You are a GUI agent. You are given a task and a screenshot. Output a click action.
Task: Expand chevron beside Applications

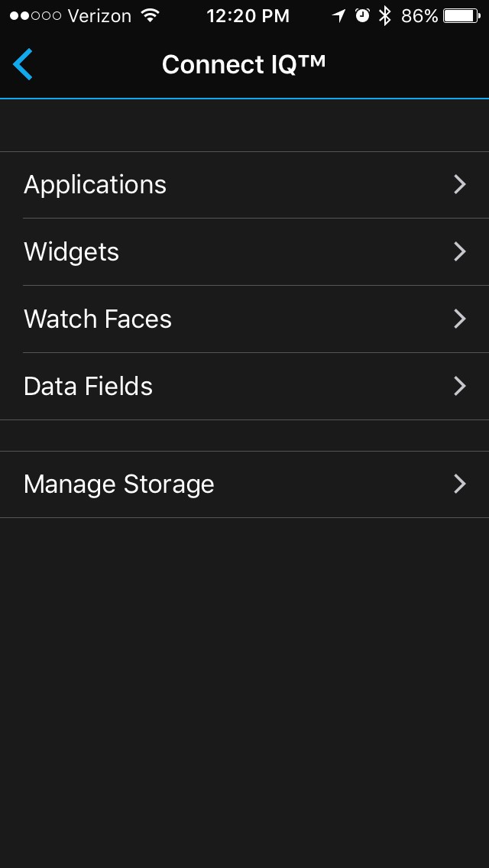[459, 185]
